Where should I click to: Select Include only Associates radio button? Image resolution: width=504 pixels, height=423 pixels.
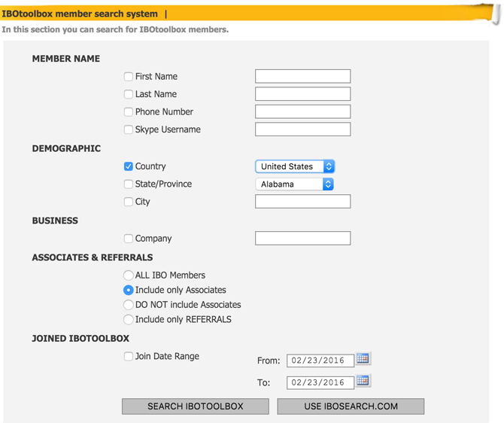click(x=128, y=290)
